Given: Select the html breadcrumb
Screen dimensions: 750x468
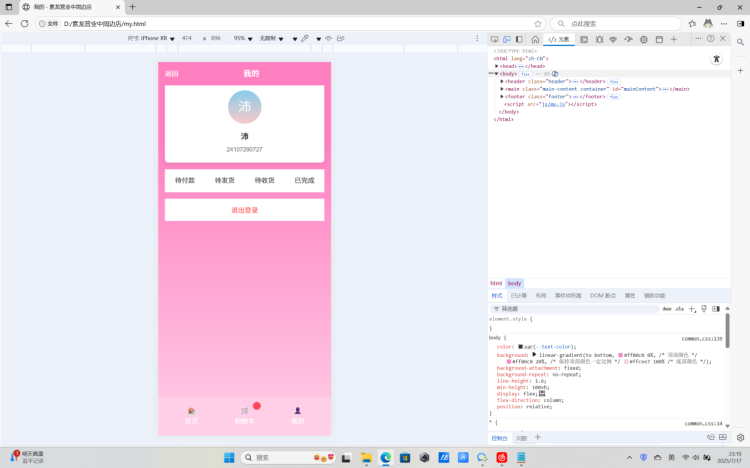Looking at the screenshot, I should (x=496, y=283).
